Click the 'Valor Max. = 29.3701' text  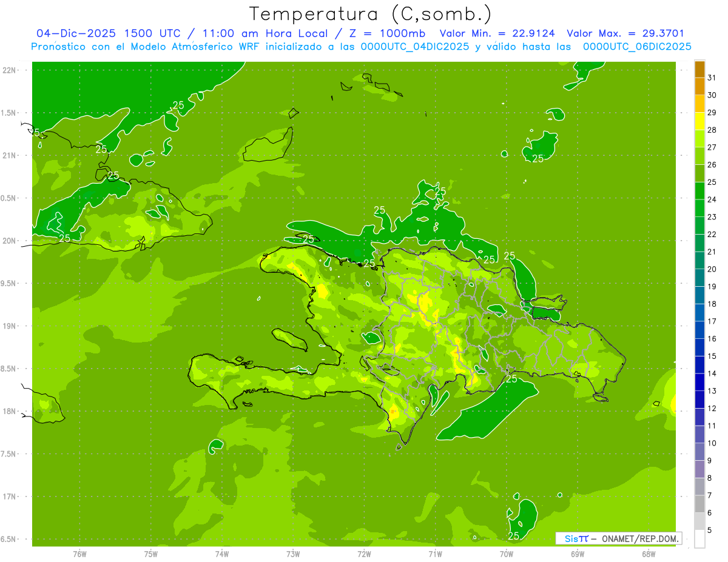626,33
